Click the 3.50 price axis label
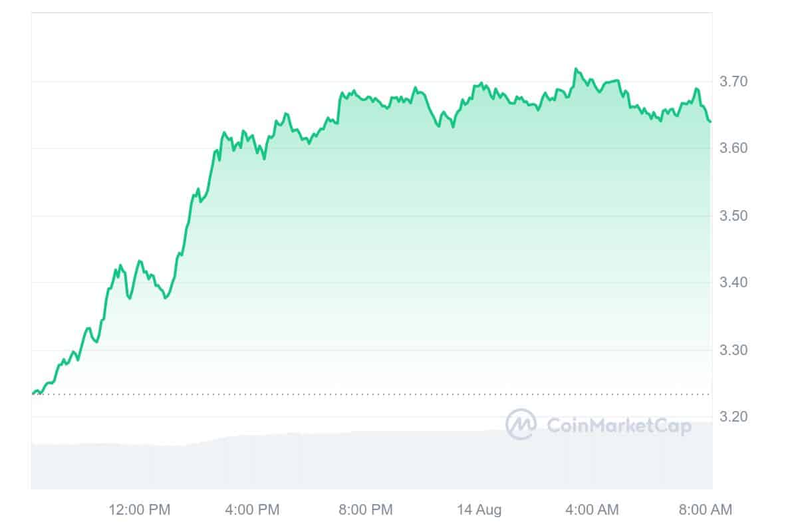The width and height of the screenshot is (798, 532). (x=734, y=216)
